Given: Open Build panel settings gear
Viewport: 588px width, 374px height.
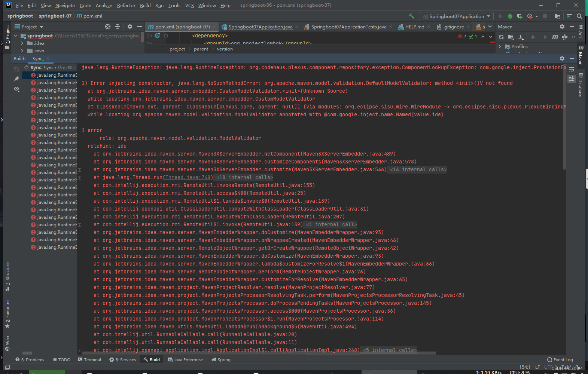Looking at the screenshot, I should click(562, 58).
